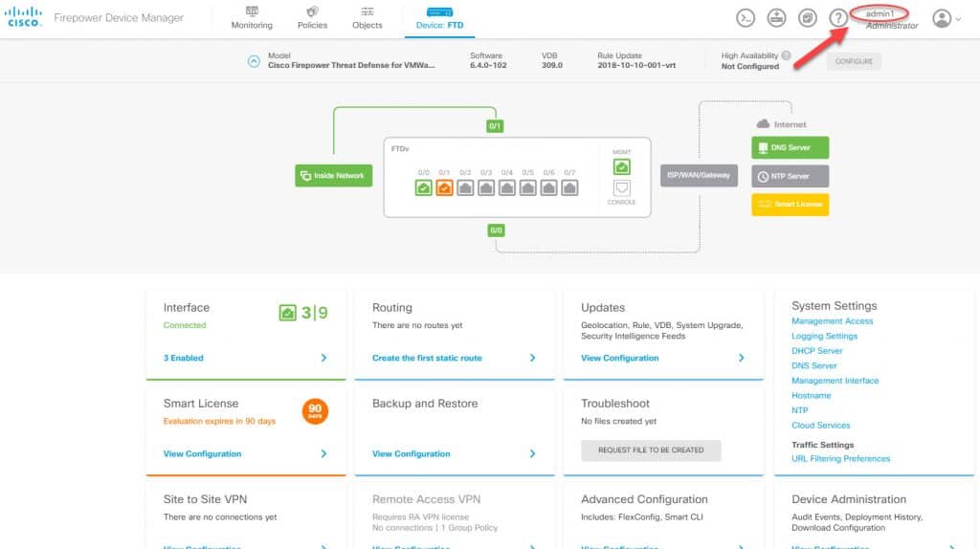Open the user profile menu
Viewport: 980px width, 549px height.
tap(947, 19)
